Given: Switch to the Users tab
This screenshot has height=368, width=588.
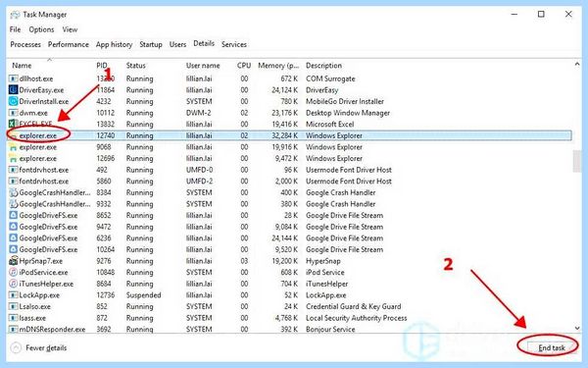Looking at the screenshot, I should 177,44.
